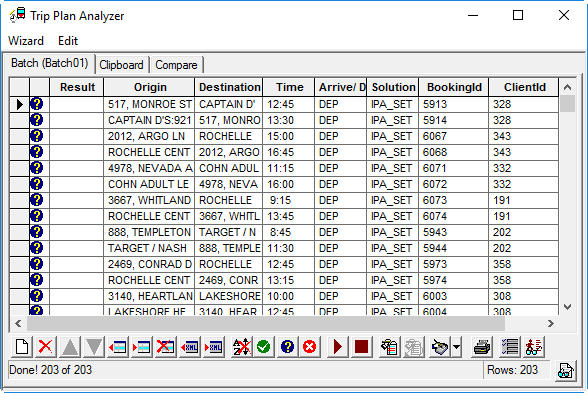
Task: Switch to the Clipboard tab
Action: pos(121,65)
